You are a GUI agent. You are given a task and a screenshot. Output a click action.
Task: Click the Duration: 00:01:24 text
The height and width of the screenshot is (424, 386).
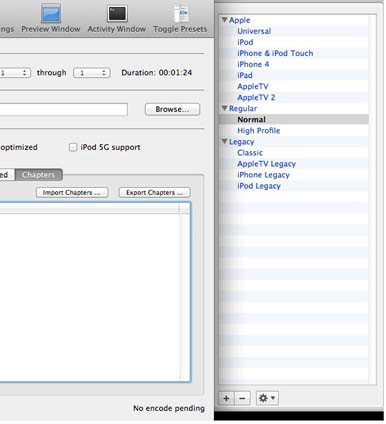[156, 73]
